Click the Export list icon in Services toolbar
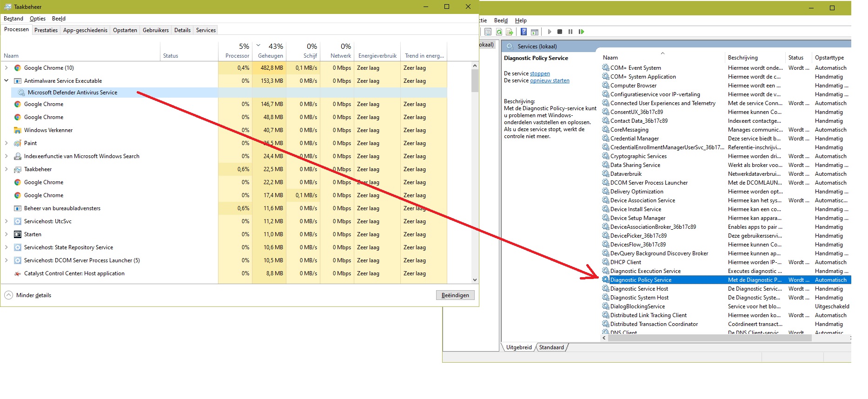This screenshot has height=399, width=868. [x=510, y=32]
